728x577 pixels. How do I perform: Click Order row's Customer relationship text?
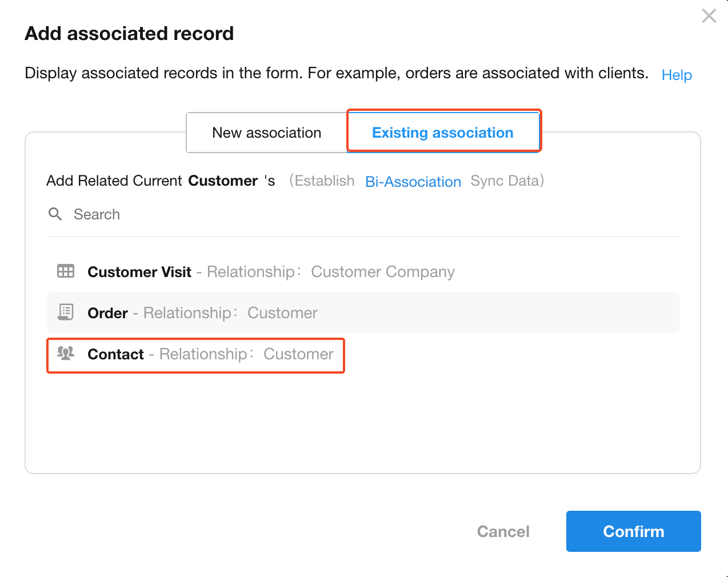282,313
